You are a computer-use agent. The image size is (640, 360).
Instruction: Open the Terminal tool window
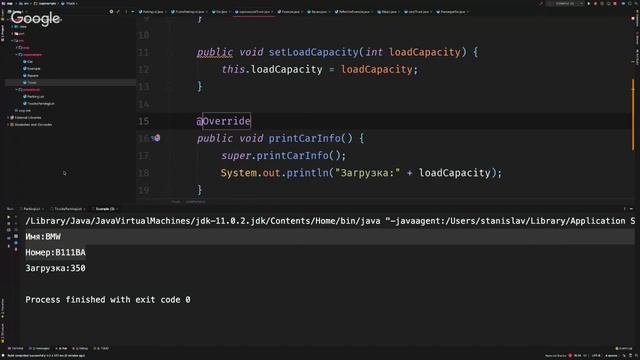click(x=16, y=349)
